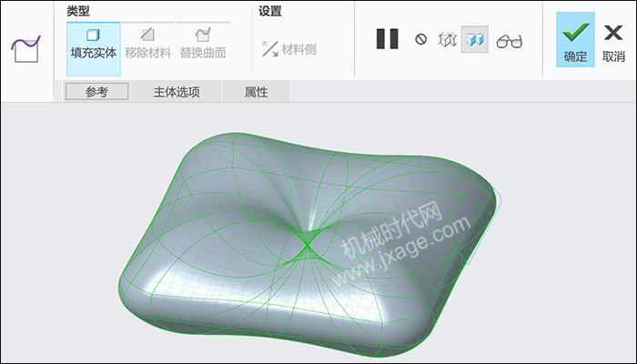Pause the feature with pause icon

click(387, 39)
